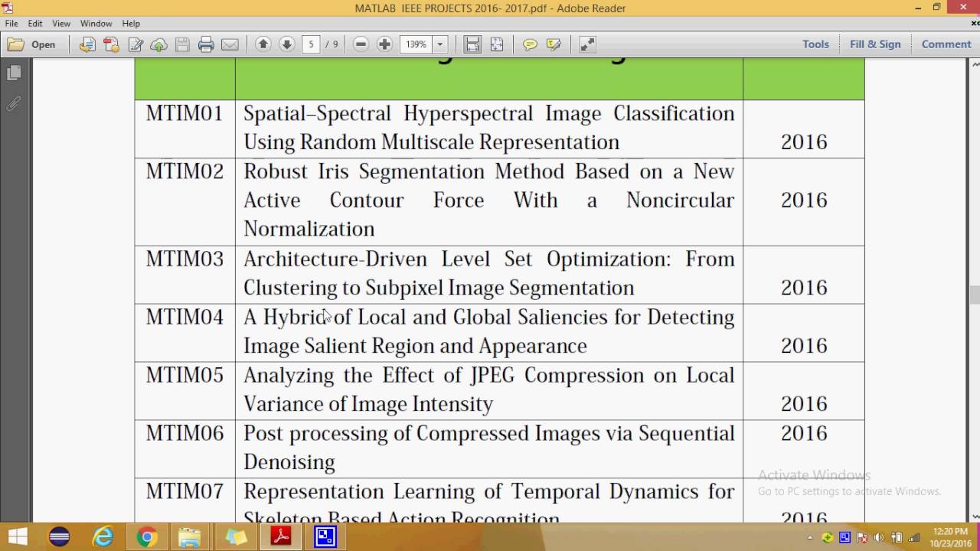Click the 139% zoom value field
The width and height of the screenshot is (980, 551).
click(416, 44)
